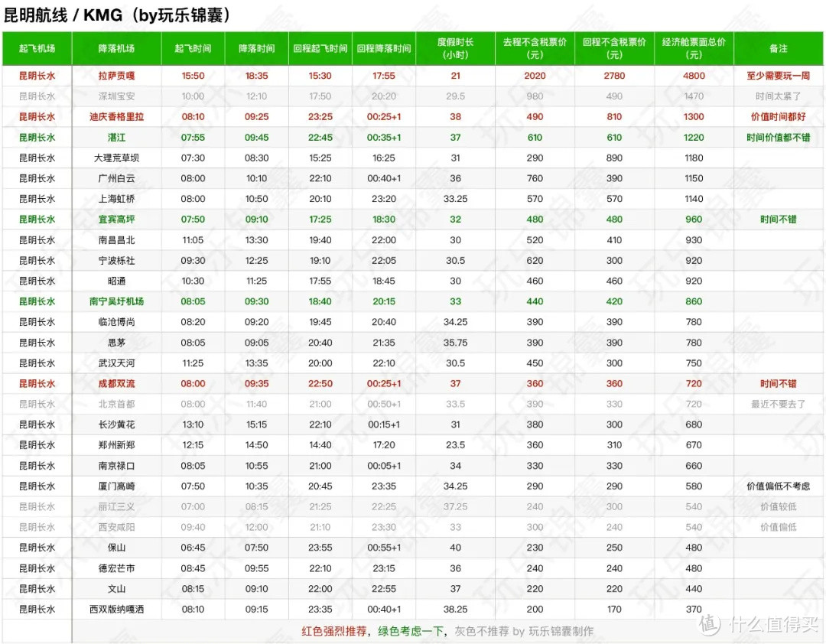Click the 宜宾高坪 cell
The height and width of the screenshot is (644, 826).
116,220
